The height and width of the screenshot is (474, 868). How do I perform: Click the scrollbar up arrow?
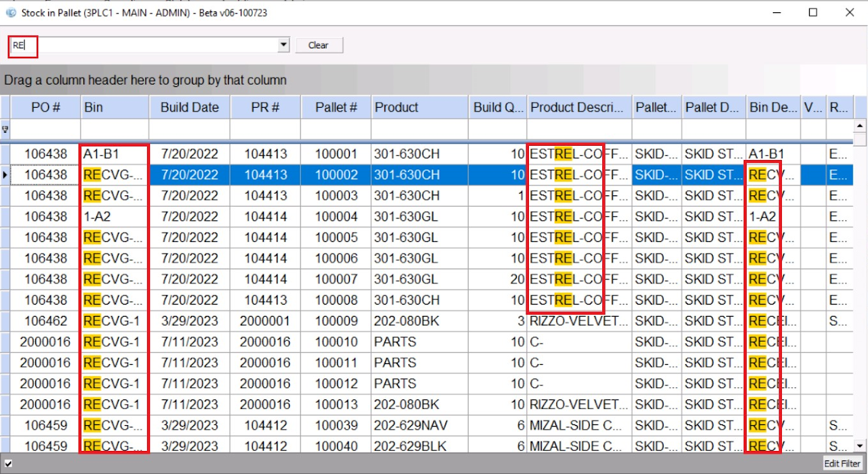point(860,126)
